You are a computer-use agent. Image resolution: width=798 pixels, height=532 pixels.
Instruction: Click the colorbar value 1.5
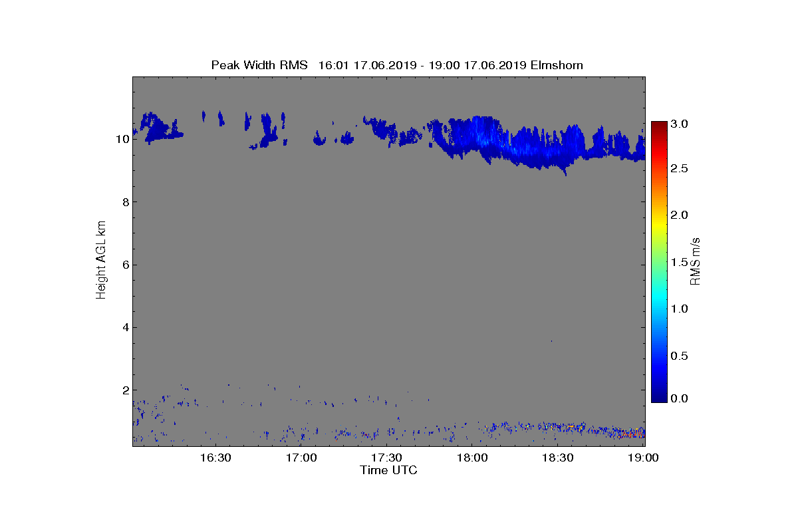(x=680, y=262)
